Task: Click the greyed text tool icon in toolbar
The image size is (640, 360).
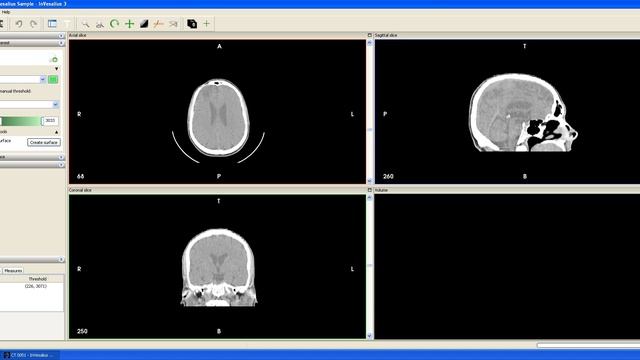Action: [x=67, y=24]
